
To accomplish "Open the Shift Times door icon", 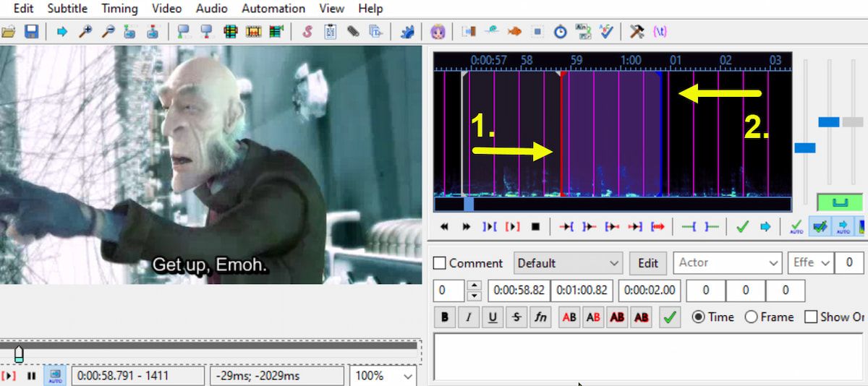I will click(469, 32).
